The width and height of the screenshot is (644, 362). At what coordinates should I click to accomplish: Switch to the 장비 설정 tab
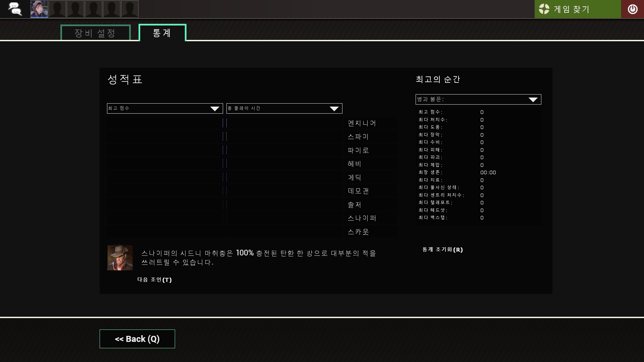point(95,33)
